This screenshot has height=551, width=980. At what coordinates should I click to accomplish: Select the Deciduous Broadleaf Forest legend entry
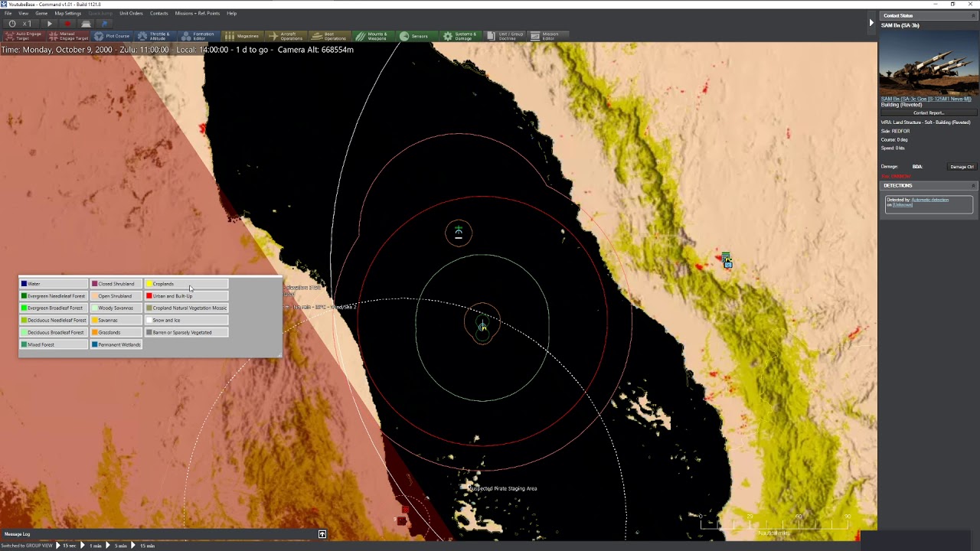click(x=54, y=333)
